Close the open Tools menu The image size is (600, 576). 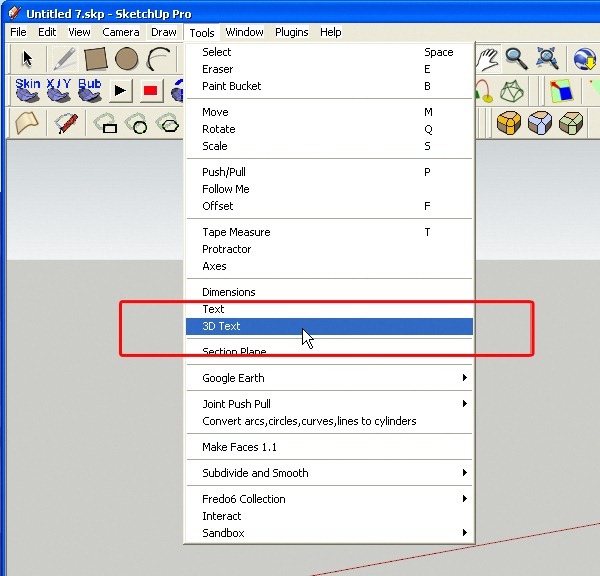[x=202, y=33]
